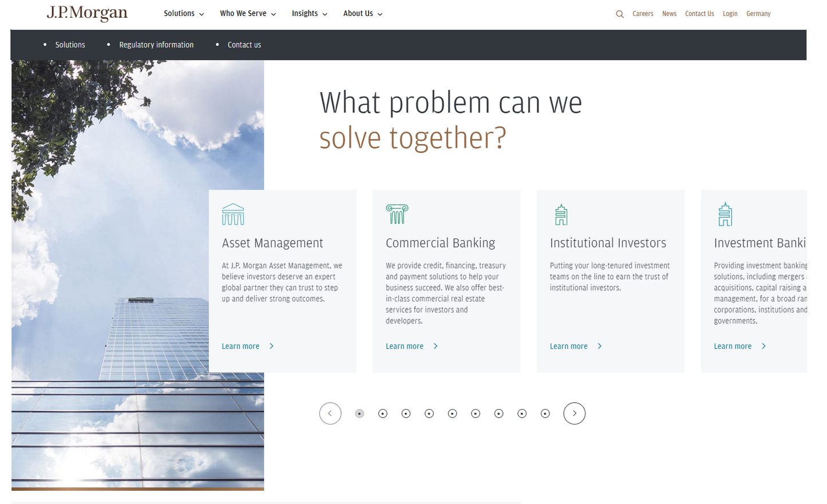827x504 pixels.
Task: Select the first carousel pagination dot
Action: [x=359, y=413]
